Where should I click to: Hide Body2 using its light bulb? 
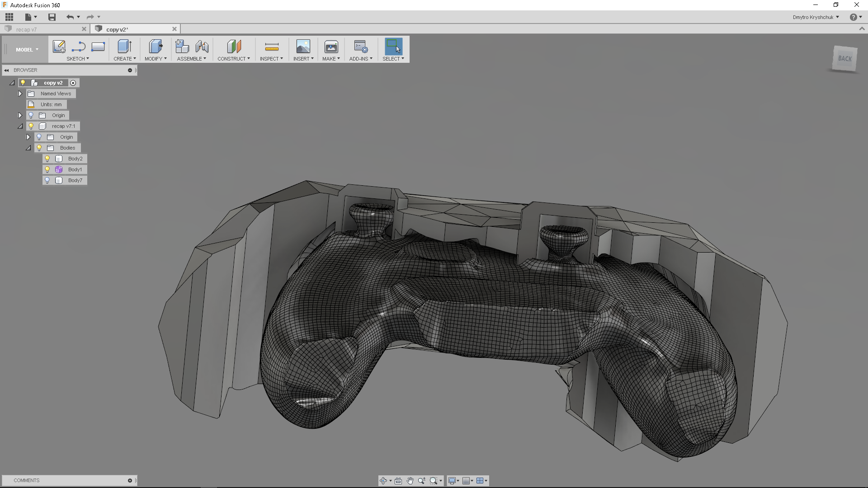(47, 159)
